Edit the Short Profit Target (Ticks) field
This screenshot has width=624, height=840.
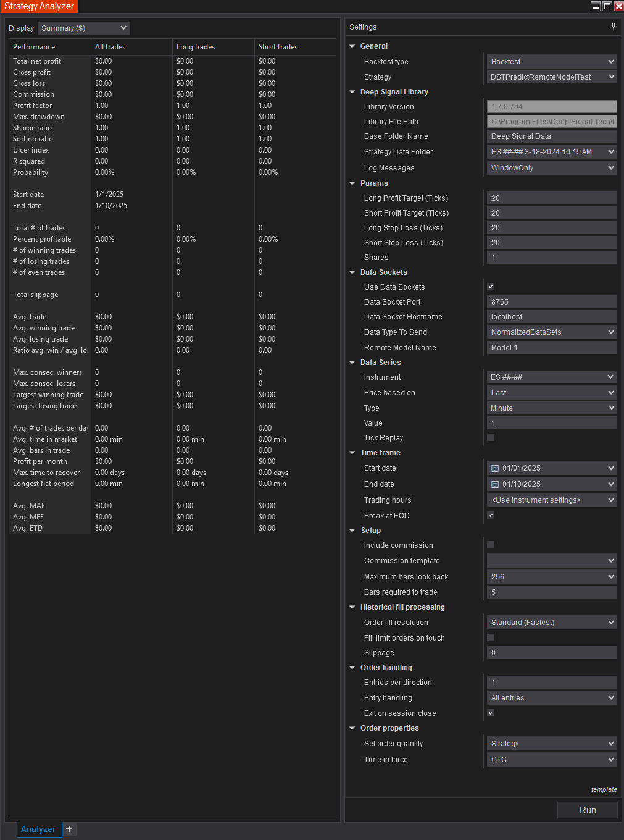pyautogui.click(x=552, y=213)
